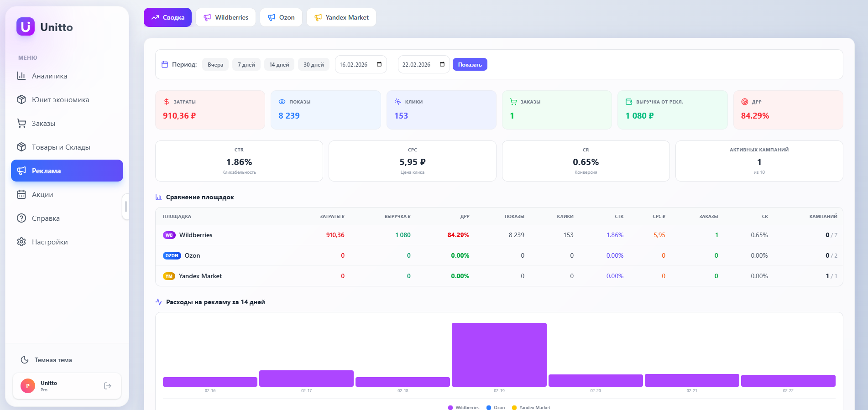Click the Unitto logo icon

26,27
